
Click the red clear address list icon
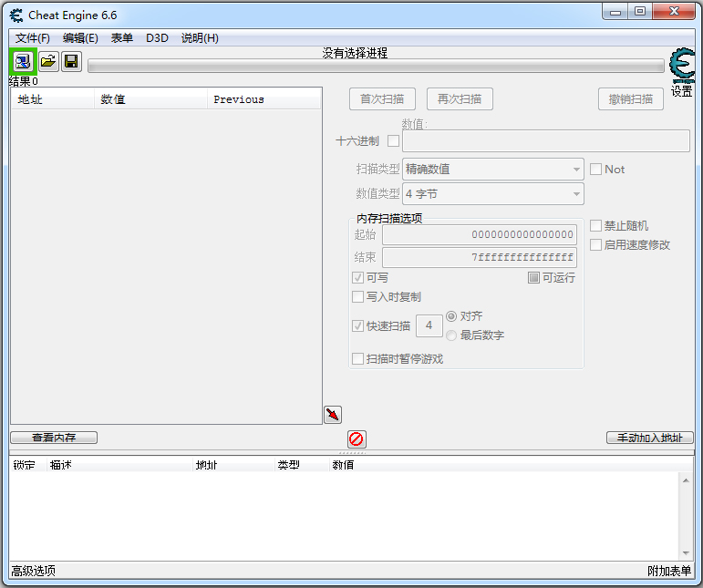357,439
